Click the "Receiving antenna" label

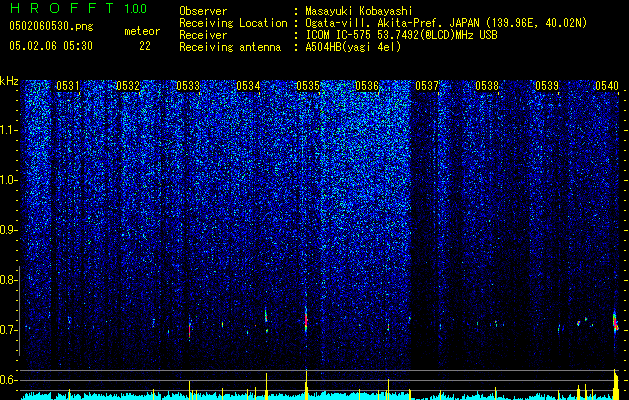(x=230, y=47)
